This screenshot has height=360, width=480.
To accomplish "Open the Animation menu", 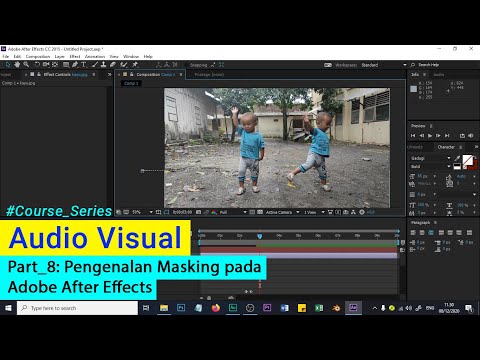I will (x=95, y=56).
